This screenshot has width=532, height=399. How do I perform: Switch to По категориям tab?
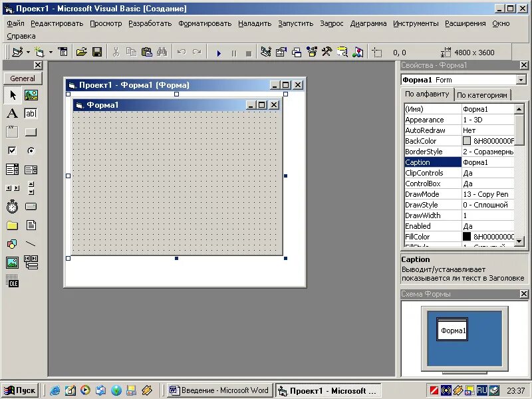tap(481, 95)
